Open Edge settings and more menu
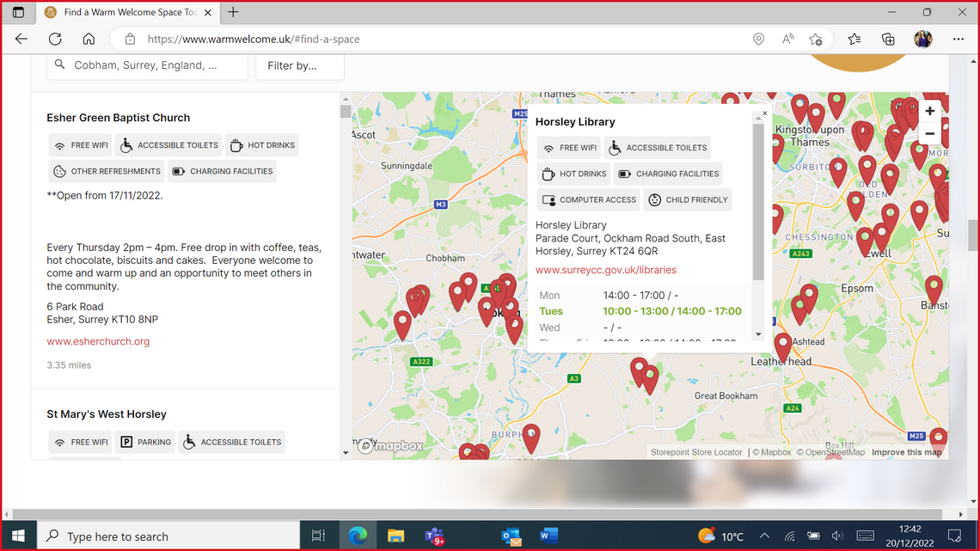Screen dimensions: 980x551 pos(959,40)
